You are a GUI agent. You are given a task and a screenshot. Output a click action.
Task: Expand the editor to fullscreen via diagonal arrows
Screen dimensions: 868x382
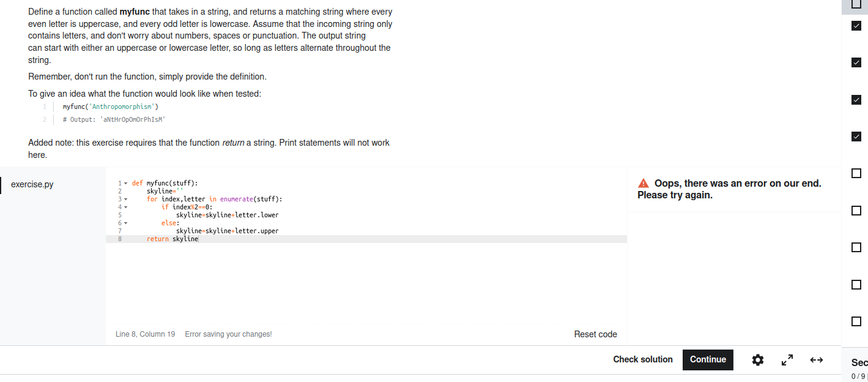tap(787, 360)
